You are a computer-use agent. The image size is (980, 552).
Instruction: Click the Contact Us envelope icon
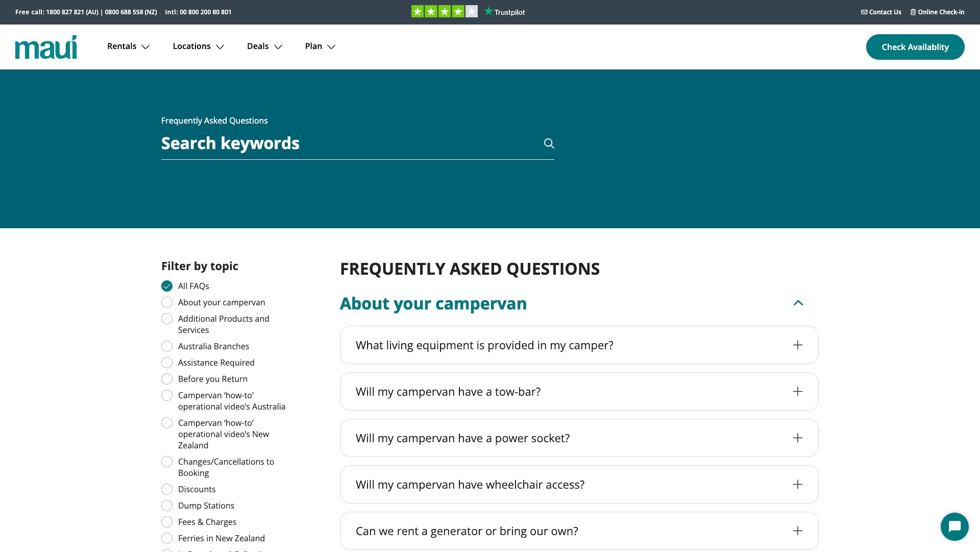tap(864, 12)
